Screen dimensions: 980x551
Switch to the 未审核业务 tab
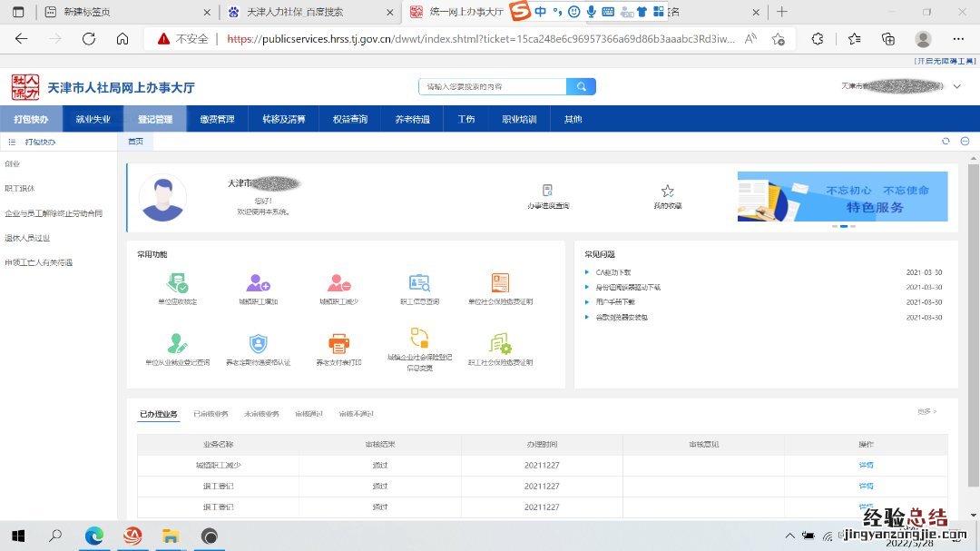click(x=261, y=414)
